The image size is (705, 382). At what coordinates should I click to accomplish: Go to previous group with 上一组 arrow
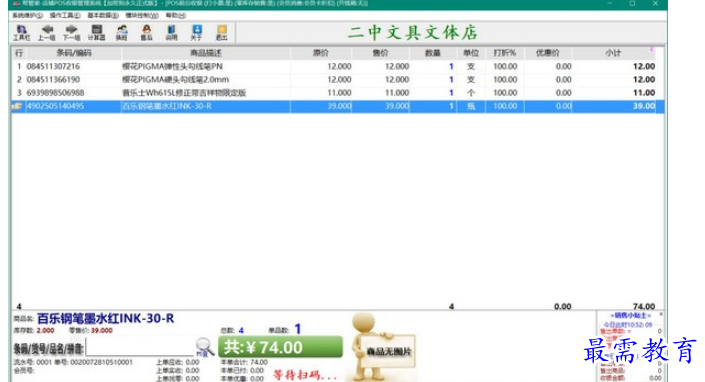46,32
